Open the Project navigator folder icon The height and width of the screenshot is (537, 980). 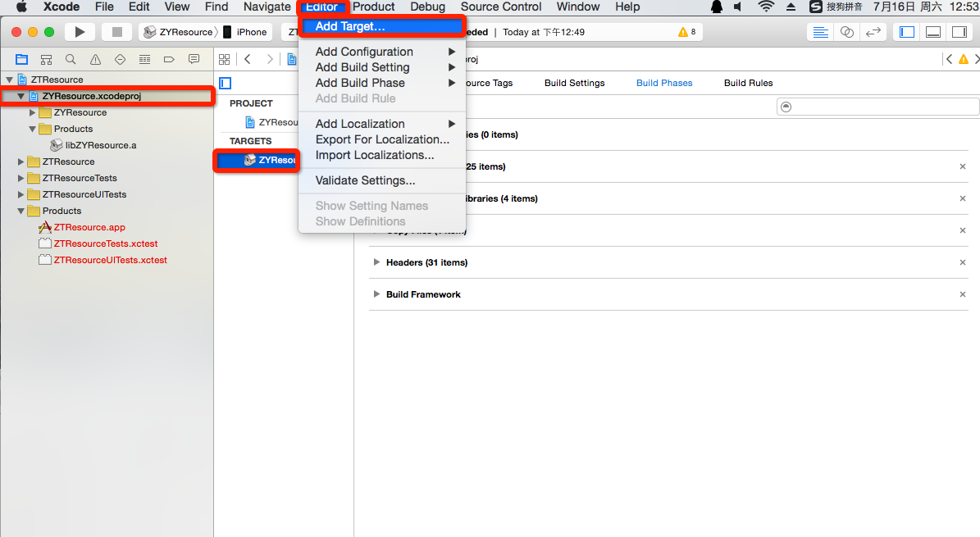coord(22,59)
